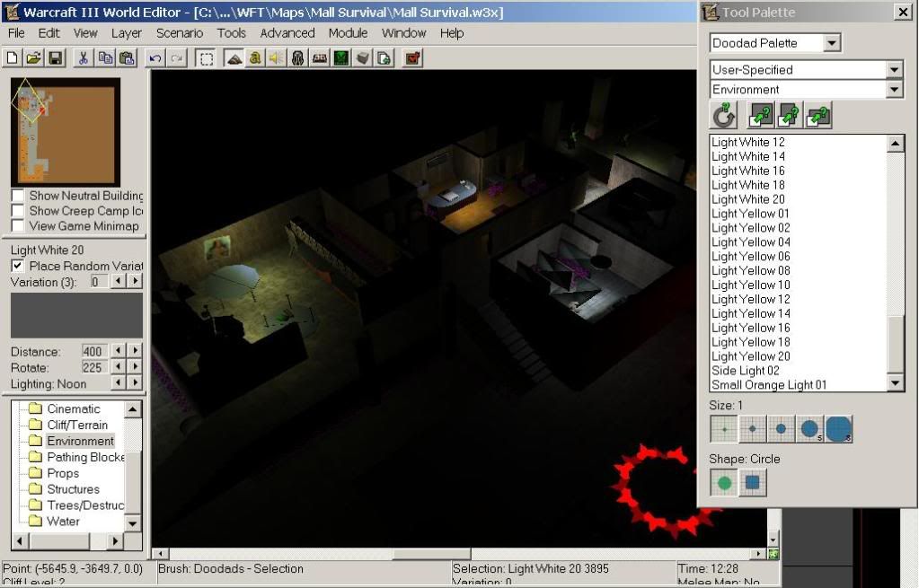Screen dimensions: 919x588
Task: Decrease the Variation value with left arrow
Action: coord(119,281)
